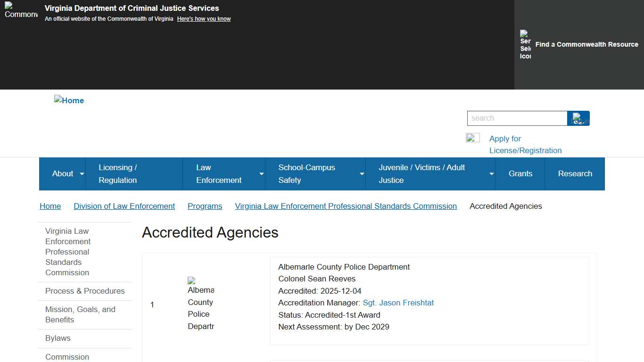Open the Bylaws sidebar page
This screenshot has height=362, width=644.
click(x=58, y=338)
